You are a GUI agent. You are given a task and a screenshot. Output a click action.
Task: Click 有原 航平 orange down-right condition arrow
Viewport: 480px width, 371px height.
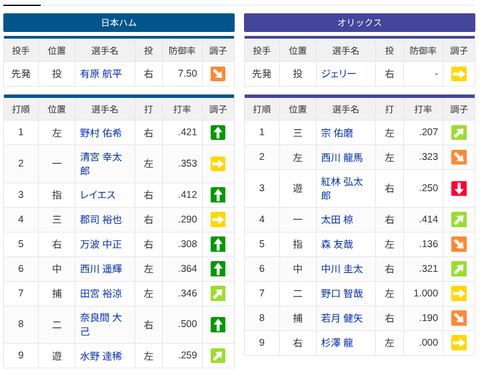(218, 74)
